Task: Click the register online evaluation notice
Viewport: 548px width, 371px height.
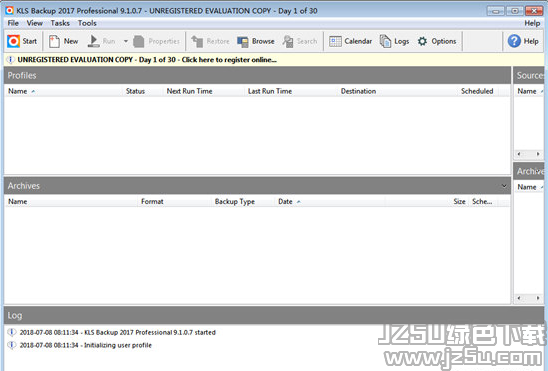Action: pos(147,60)
